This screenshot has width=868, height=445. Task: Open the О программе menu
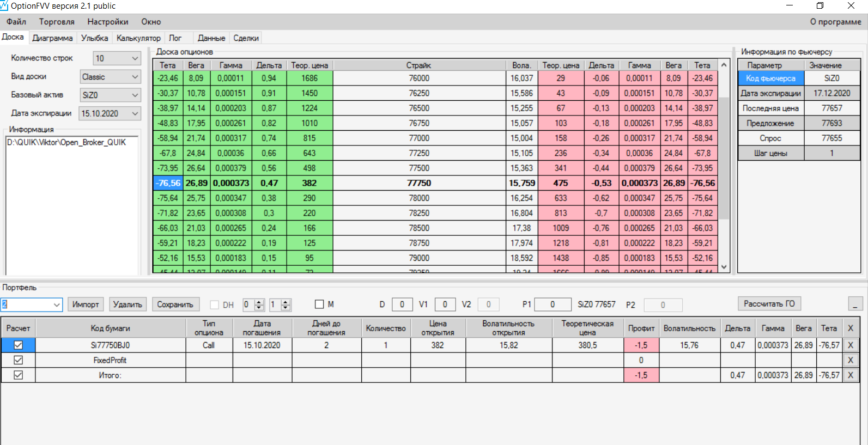tap(835, 22)
